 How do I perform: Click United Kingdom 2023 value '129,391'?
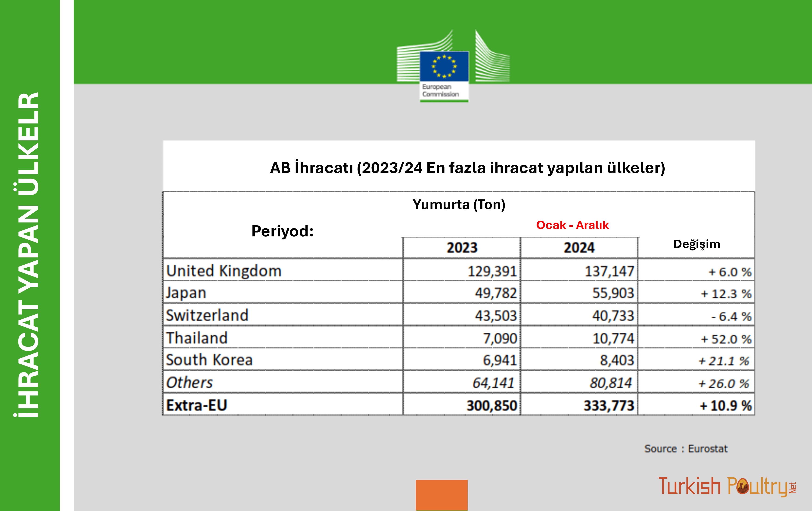pyautogui.click(x=492, y=271)
